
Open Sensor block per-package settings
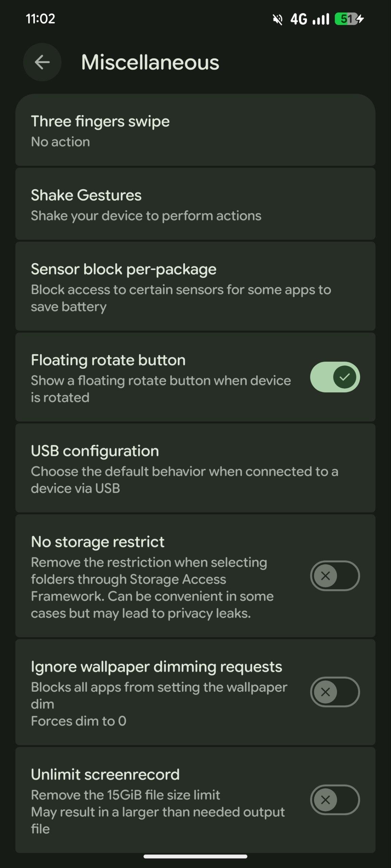coord(195,287)
